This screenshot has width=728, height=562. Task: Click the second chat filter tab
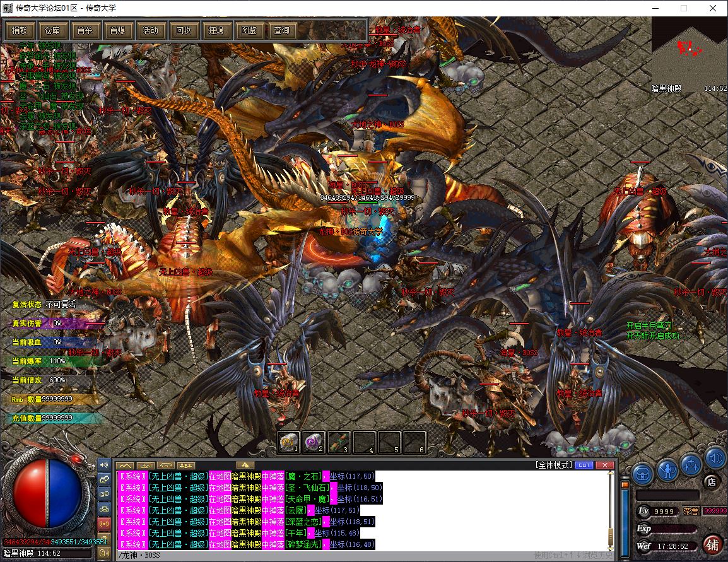point(145,465)
